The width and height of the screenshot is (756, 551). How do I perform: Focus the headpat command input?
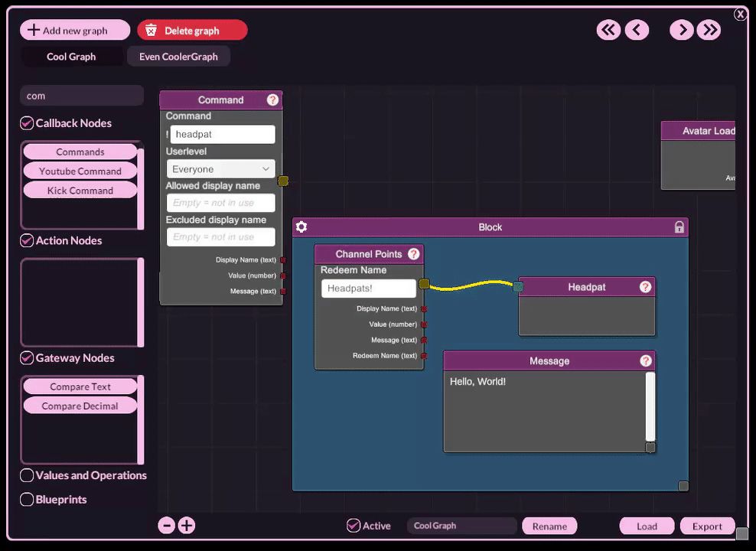(x=223, y=134)
